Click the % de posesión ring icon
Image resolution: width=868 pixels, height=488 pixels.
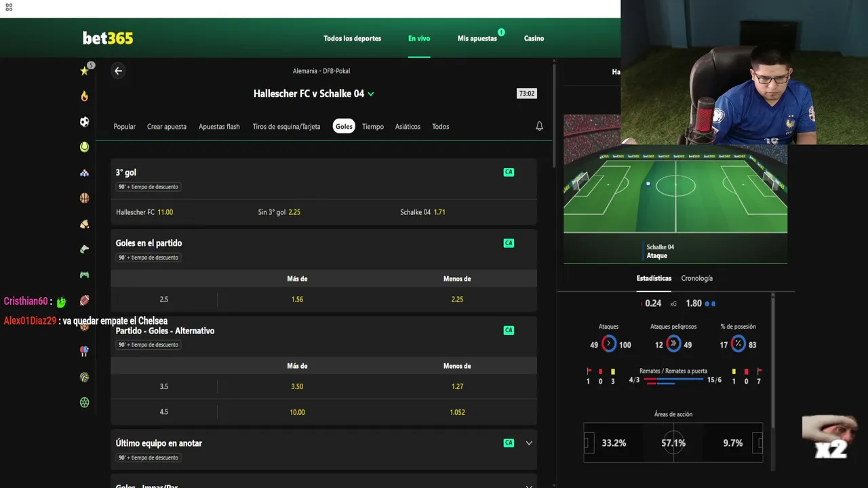coord(738,344)
